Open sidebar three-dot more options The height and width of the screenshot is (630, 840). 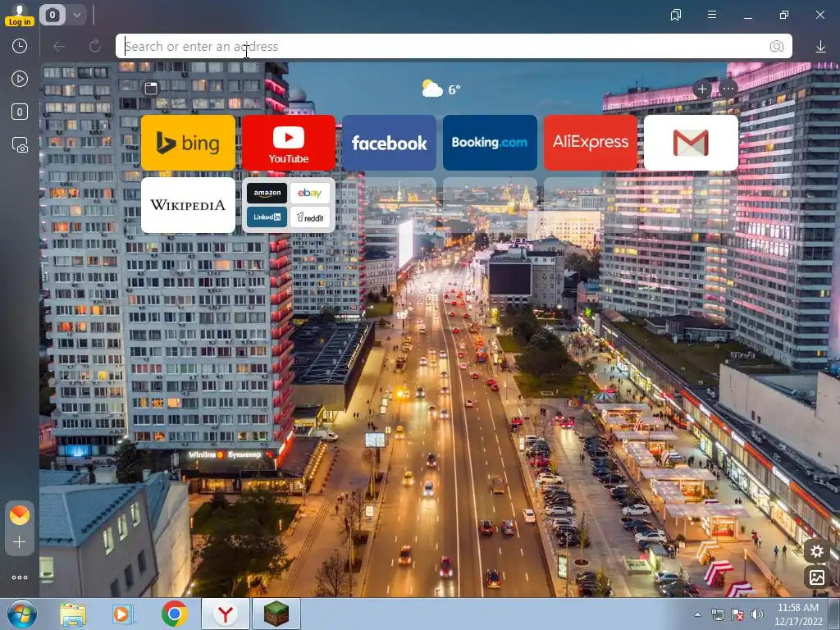click(20, 577)
